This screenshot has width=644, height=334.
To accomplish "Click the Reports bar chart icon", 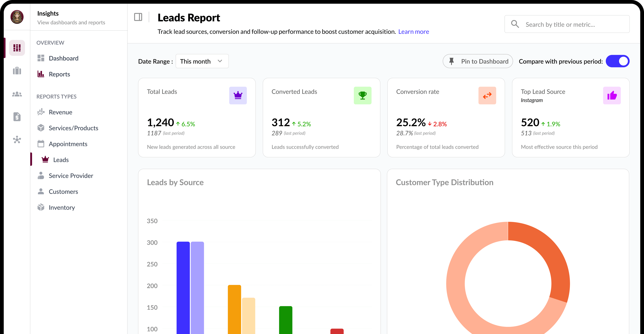I will (41, 74).
